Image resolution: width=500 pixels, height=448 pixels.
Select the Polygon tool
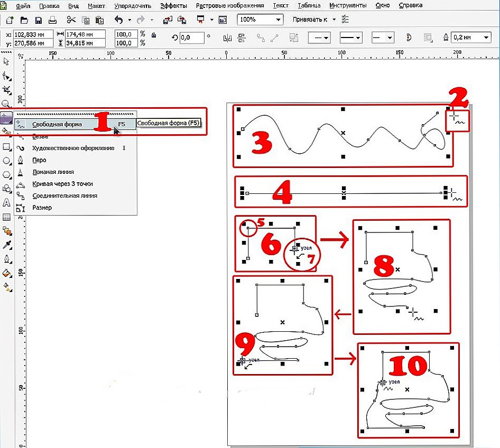pyautogui.click(x=6, y=175)
